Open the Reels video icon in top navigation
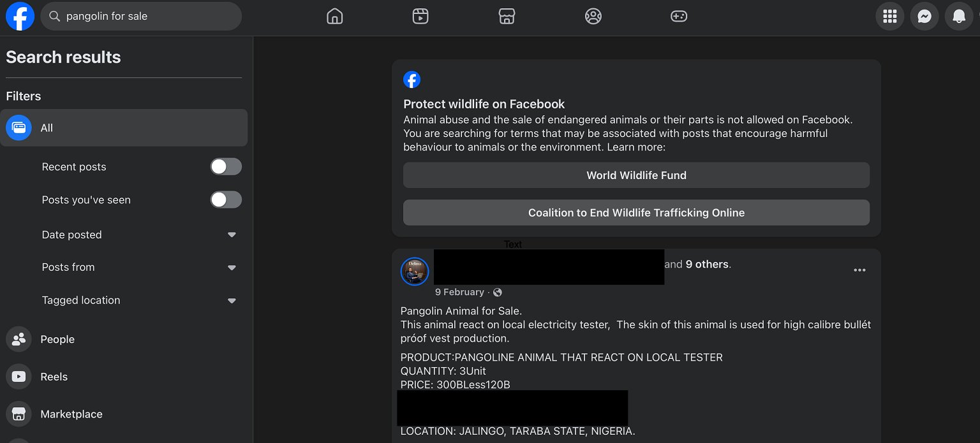The width and height of the screenshot is (980, 443). point(420,17)
